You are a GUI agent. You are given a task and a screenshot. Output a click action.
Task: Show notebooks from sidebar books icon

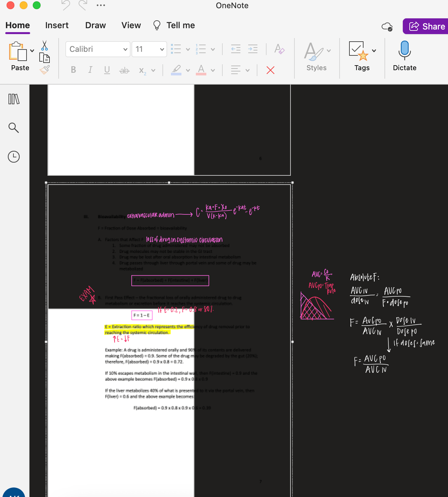tap(14, 99)
